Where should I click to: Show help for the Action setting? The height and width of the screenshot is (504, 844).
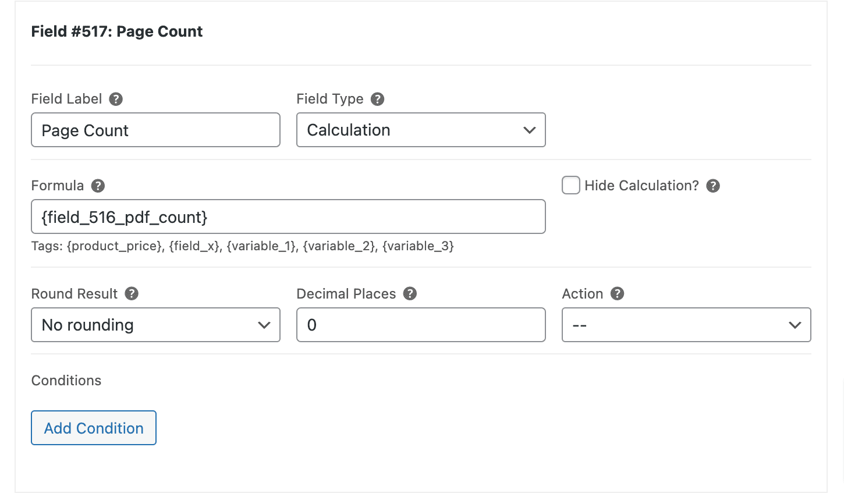coord(617,294)
